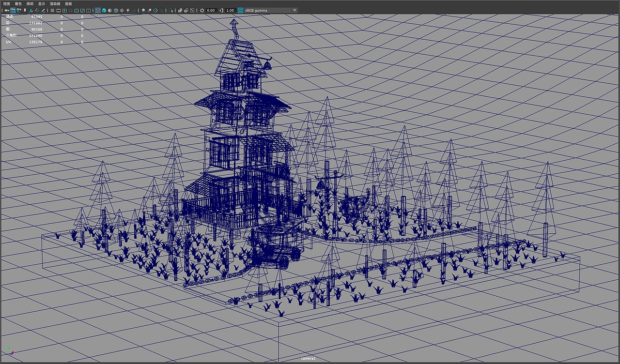
Task: Click the 边 label in the heads-up display
Action: 8,23
